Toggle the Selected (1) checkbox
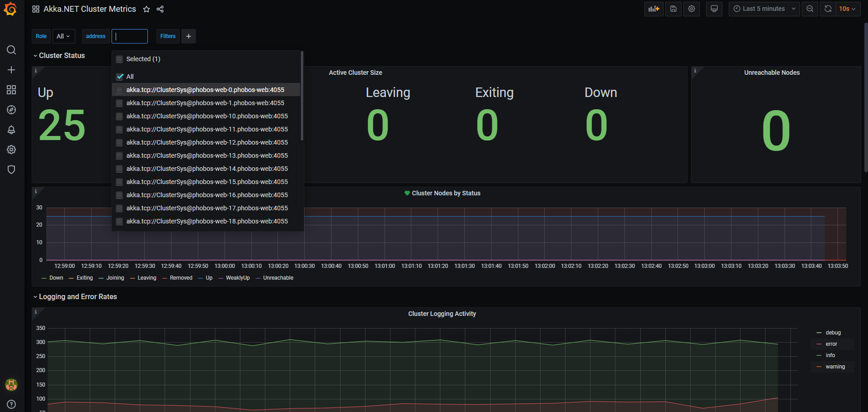 [119, 59]
